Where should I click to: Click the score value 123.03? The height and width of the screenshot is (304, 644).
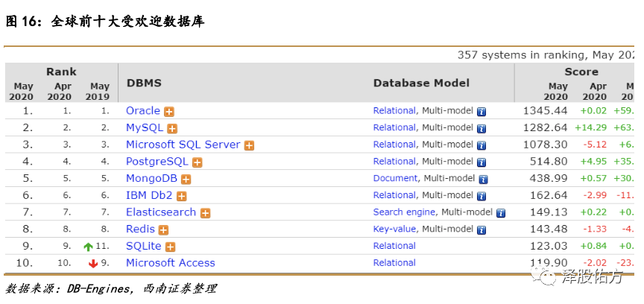tap(549, 246)
